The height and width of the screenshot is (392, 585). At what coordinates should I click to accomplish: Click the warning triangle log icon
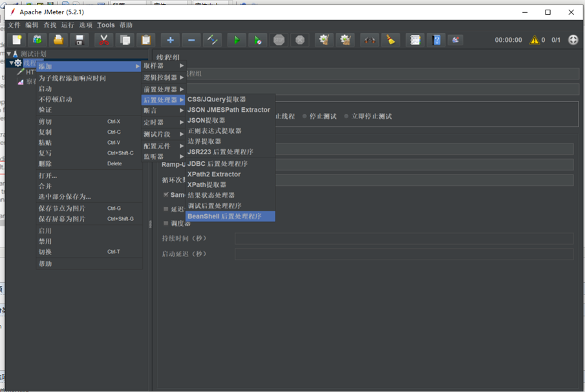(x=535, y=40)
